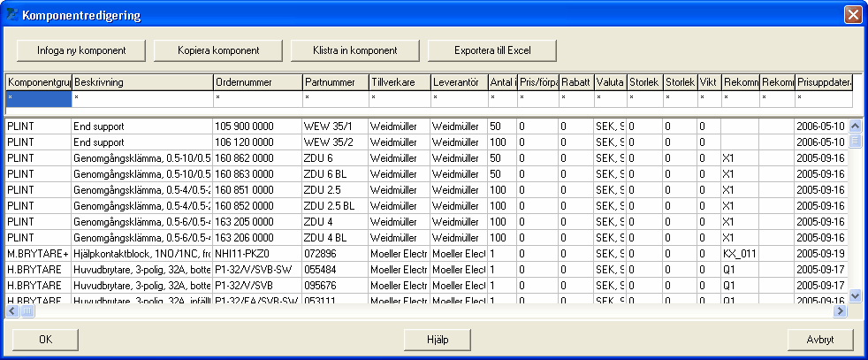Sort by the Tillverkare column header

400,82
